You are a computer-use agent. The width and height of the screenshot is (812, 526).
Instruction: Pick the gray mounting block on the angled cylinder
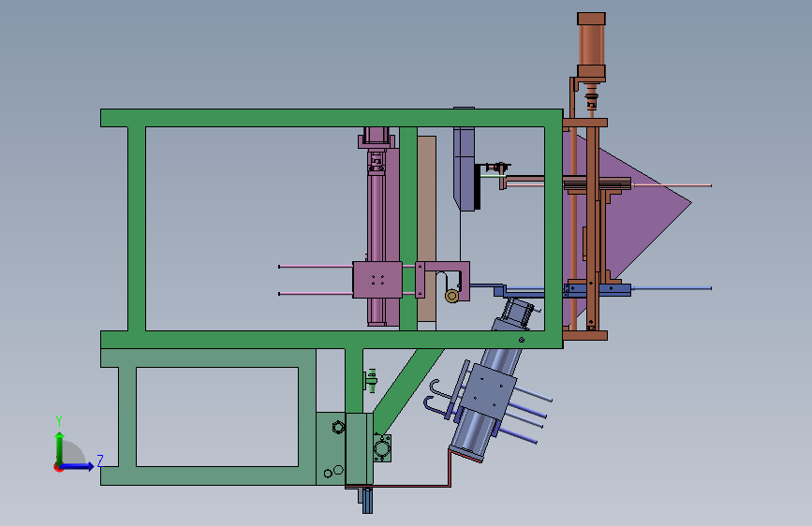pyautogui.click(x=490, y=391)
